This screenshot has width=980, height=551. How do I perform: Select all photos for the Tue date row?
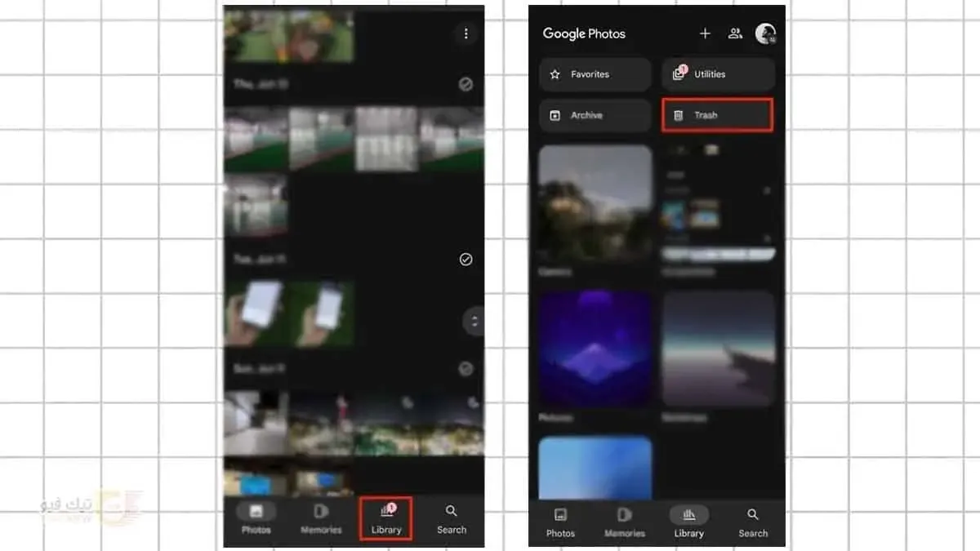[465, 260]
